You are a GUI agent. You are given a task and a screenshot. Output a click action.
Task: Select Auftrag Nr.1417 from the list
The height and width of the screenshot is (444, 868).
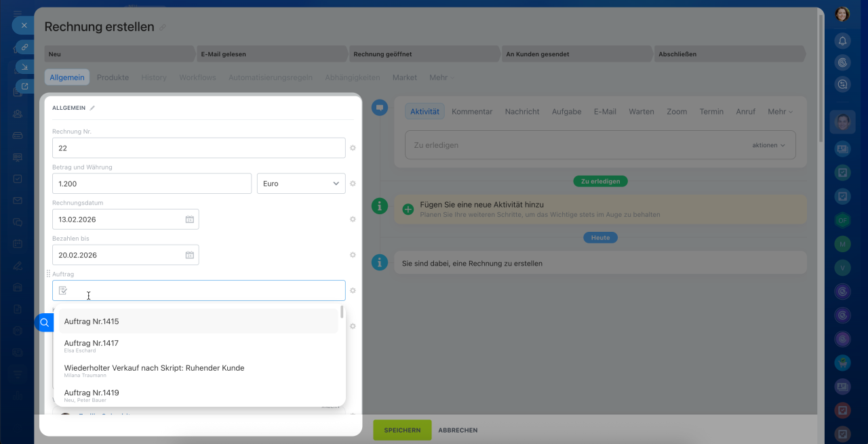pos(92,344)
